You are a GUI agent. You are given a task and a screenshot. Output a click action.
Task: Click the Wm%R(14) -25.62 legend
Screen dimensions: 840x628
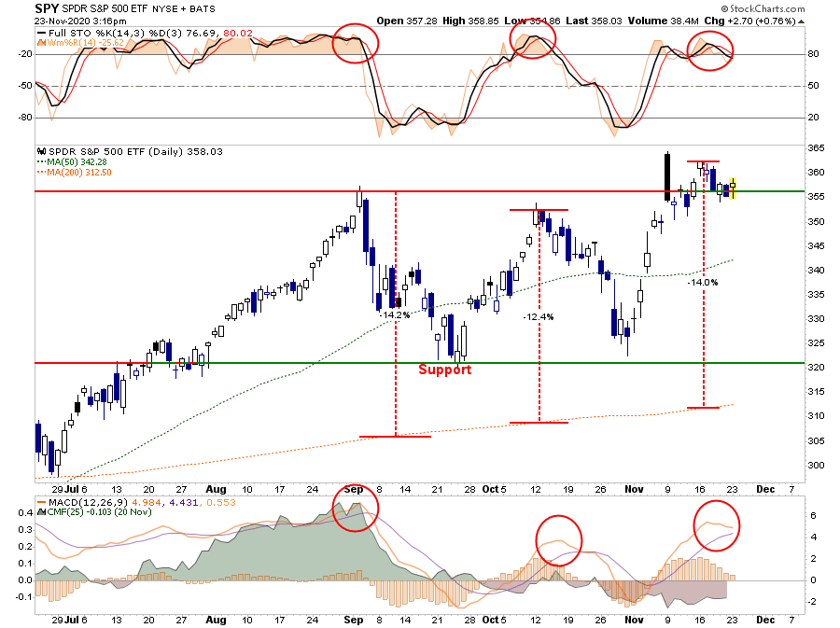click(x=80, y=43)
